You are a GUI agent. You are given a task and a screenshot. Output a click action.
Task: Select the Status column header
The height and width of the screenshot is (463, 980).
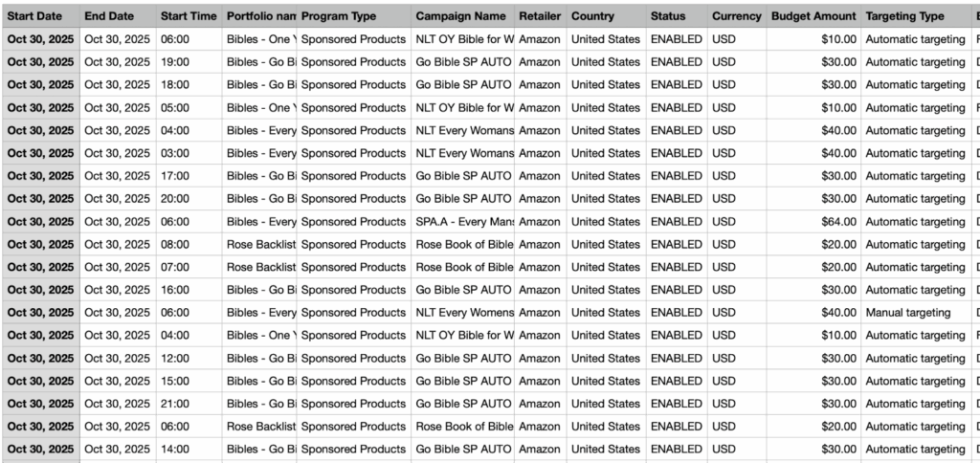click(x=668, y=16)
